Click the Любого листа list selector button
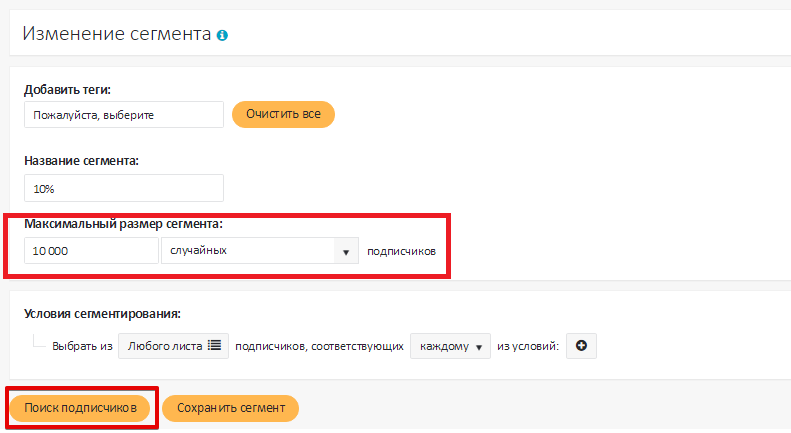The image size is (791, 433). (172, 346)
